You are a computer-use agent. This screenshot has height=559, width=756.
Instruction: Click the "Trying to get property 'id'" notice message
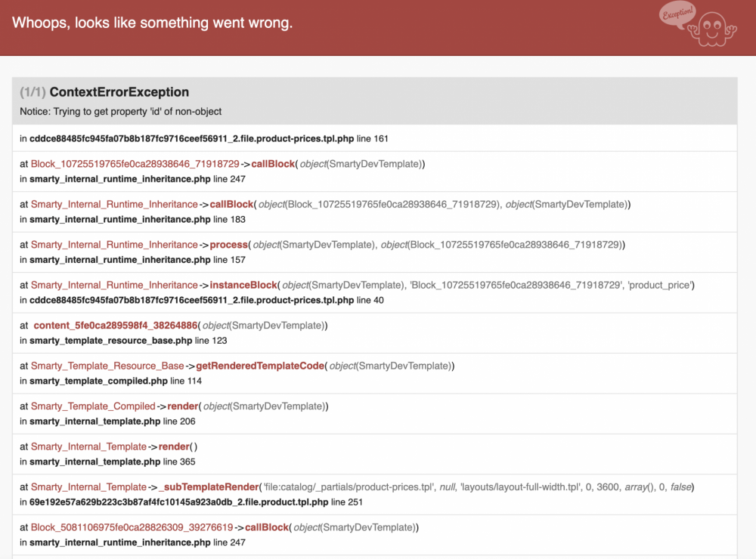(120, 112)
